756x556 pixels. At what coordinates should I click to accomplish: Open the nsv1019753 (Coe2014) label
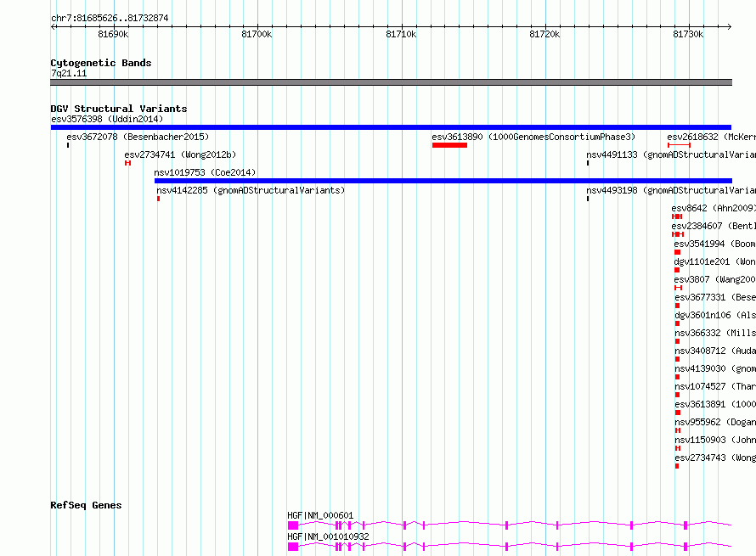(205, 172)
